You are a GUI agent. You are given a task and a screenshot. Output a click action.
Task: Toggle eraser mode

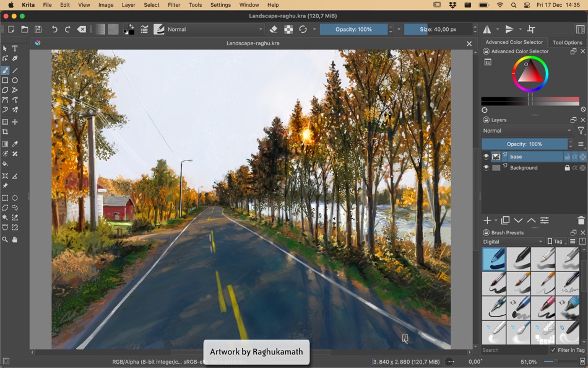pyautogui.click(x=274, y=29)
